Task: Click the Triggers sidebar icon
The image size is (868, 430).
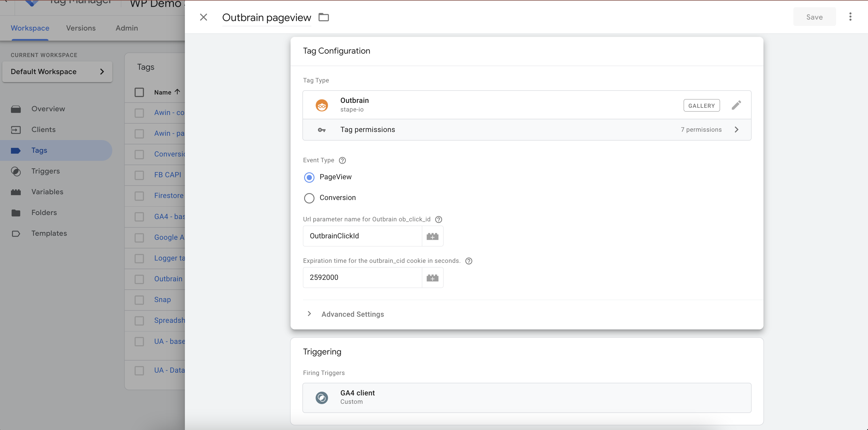Action: point(16,171)
